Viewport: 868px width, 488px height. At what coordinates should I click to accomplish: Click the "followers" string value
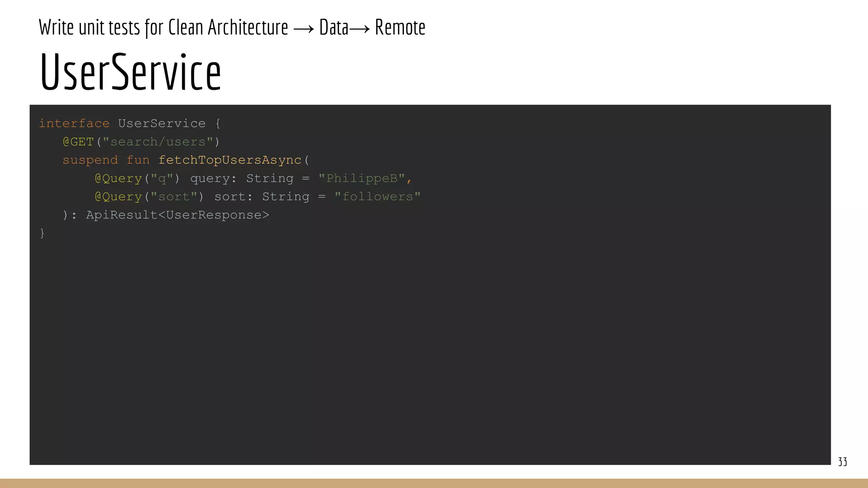[378, 197]
